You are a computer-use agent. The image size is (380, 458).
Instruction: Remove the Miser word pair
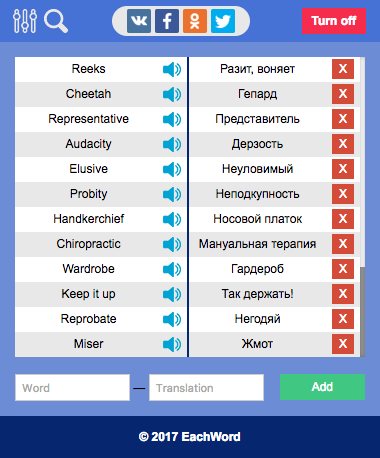point(343,344)
